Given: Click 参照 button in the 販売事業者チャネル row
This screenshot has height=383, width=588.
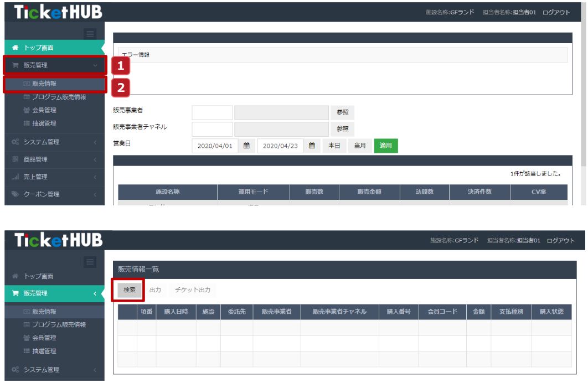Looking at the screenshot, I should 343,129.
